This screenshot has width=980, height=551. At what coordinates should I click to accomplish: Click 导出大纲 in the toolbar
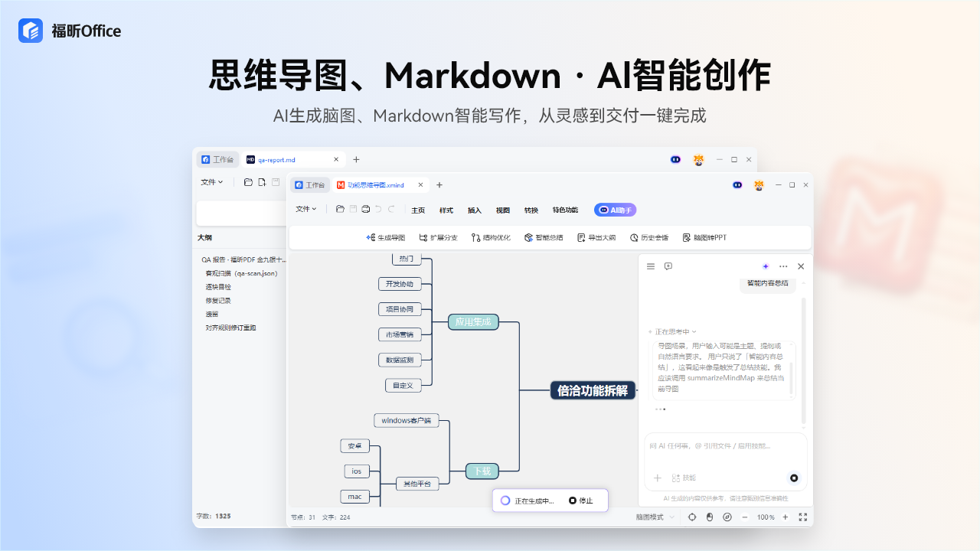[x=596, y=238]
